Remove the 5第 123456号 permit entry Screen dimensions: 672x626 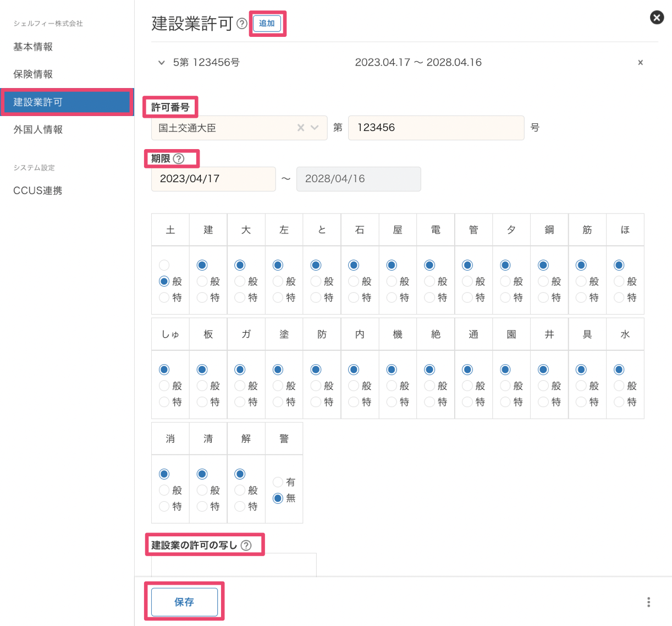coord(640,62)
